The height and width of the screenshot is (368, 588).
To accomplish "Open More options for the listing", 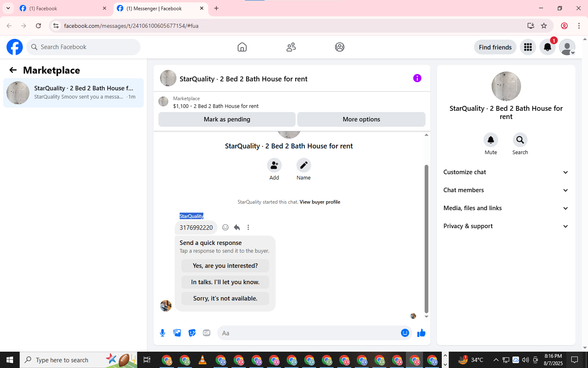I will (361, 119).
